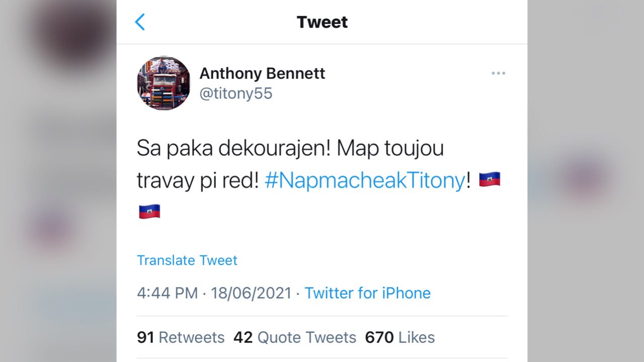Viewport: 644px width, 362px height.
Task: Click the 18/06/2021 date
Action: click(251, 293)
